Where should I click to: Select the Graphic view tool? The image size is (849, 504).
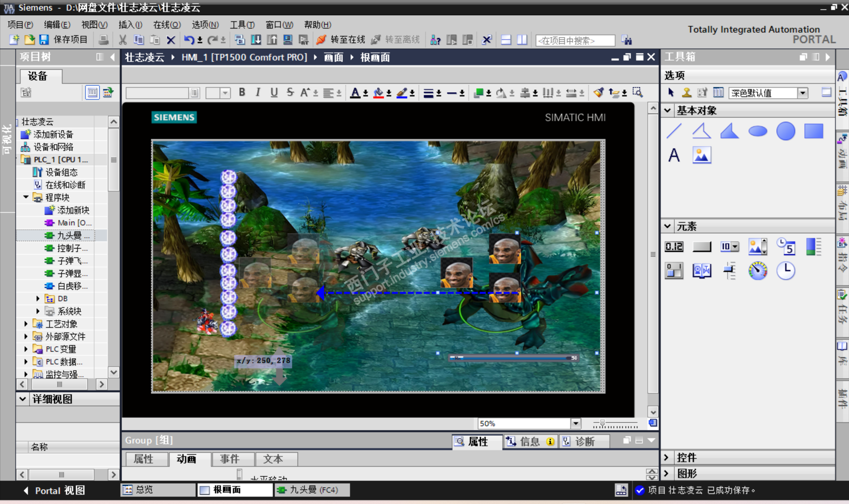tap(702, 155)
